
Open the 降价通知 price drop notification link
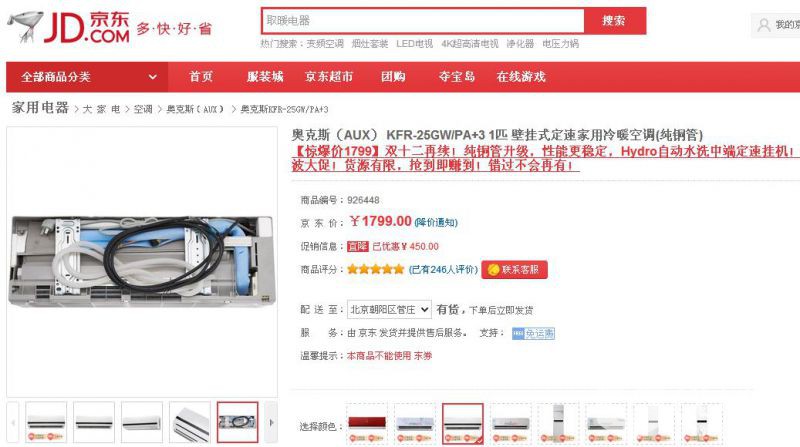pyautogui.click(x=436, y=222)
